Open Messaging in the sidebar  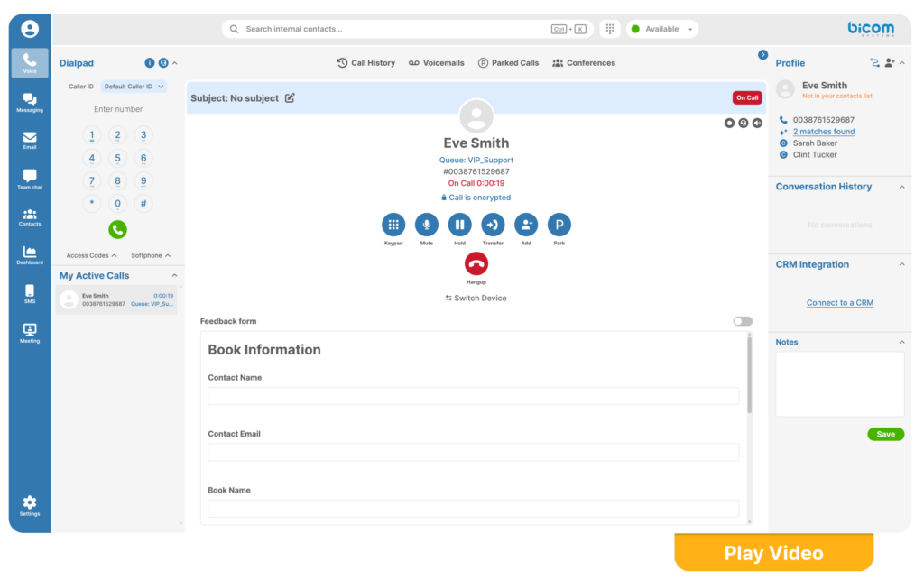30,103
